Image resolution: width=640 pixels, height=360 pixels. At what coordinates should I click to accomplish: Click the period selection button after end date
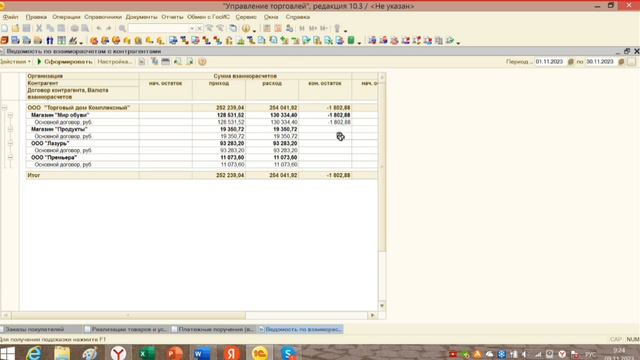click(631, 62)
